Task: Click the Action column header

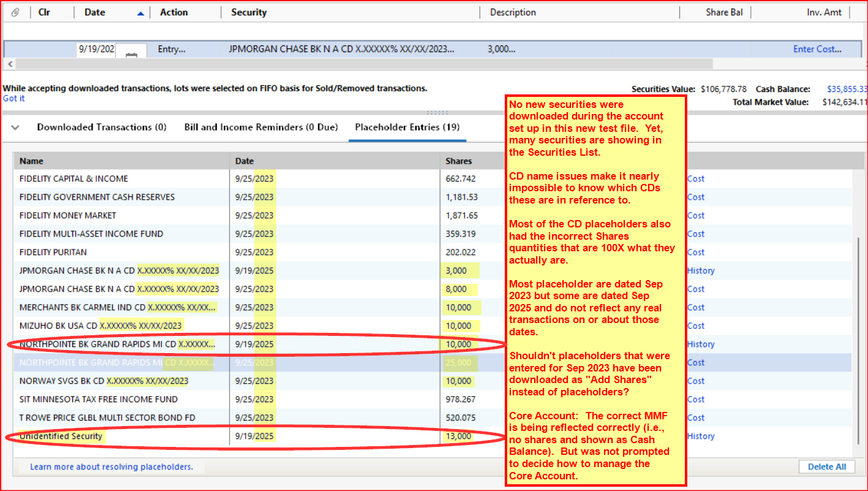Action: click(x=174, y=12)
